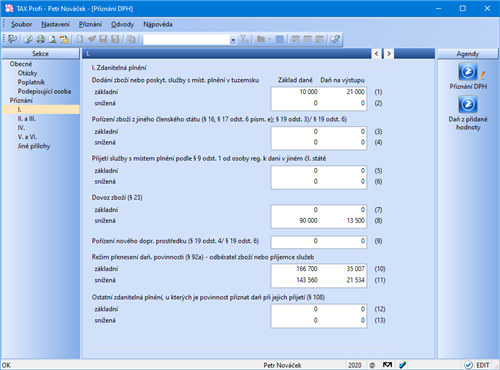Open the Nápověda menu

click(158, 24)
